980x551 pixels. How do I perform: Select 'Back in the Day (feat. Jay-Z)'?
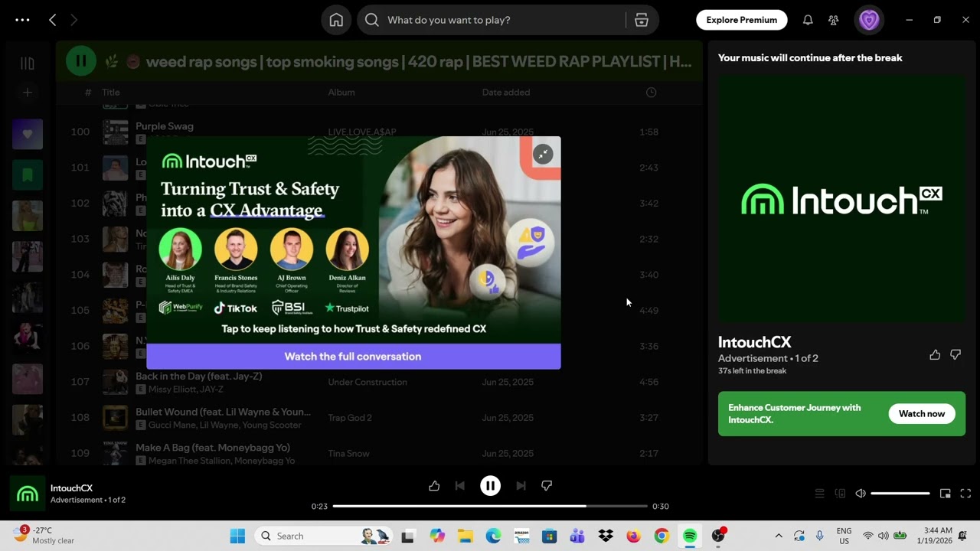click(x=199, y=377)
